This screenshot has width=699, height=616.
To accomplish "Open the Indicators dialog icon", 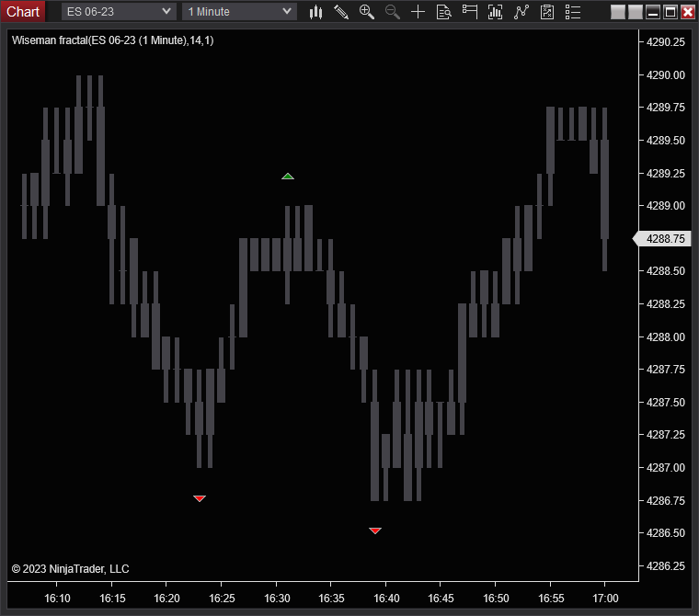I will point(521,12).
